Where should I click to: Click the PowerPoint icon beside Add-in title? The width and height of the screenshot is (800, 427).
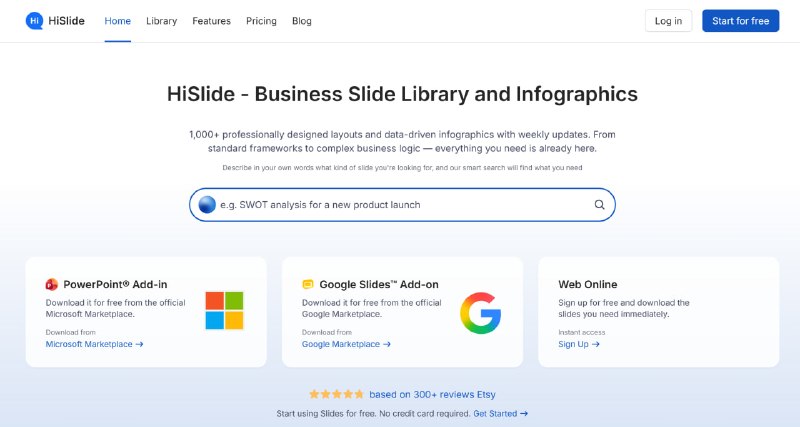click(x=52, y=284)
